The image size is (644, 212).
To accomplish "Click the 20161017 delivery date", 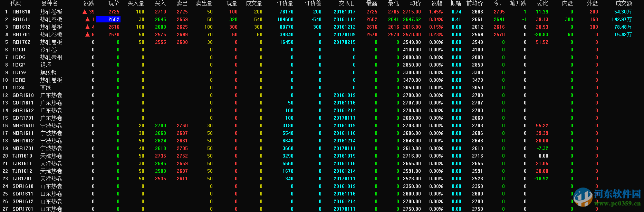I will [345, 12].
